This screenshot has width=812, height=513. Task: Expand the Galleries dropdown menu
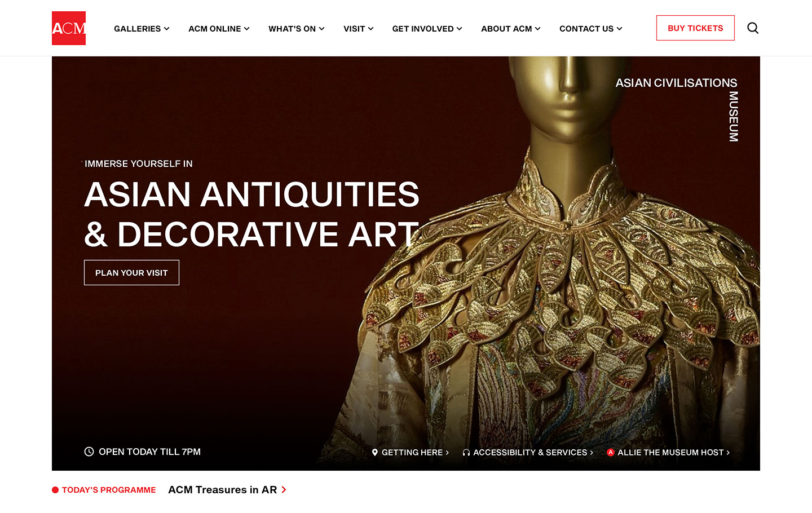(142, 29)
